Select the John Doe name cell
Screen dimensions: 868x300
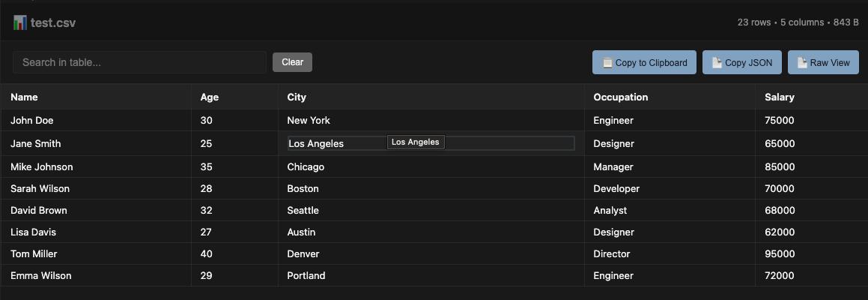click(32, 120)
